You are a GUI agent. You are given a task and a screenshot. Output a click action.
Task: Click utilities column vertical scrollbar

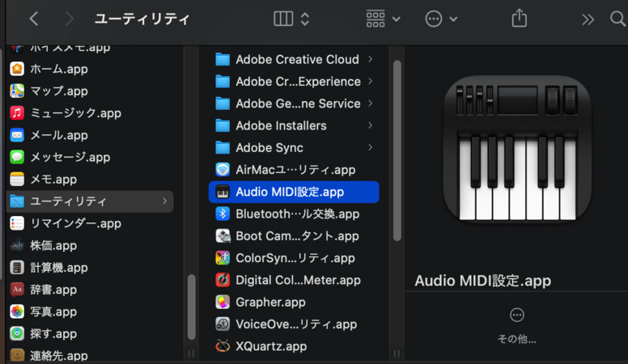(x=397, y=150)
